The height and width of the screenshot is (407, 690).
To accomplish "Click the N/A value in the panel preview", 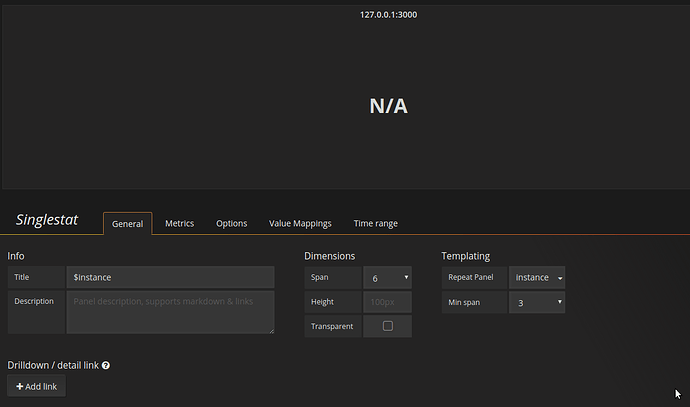I will (388, 105).
